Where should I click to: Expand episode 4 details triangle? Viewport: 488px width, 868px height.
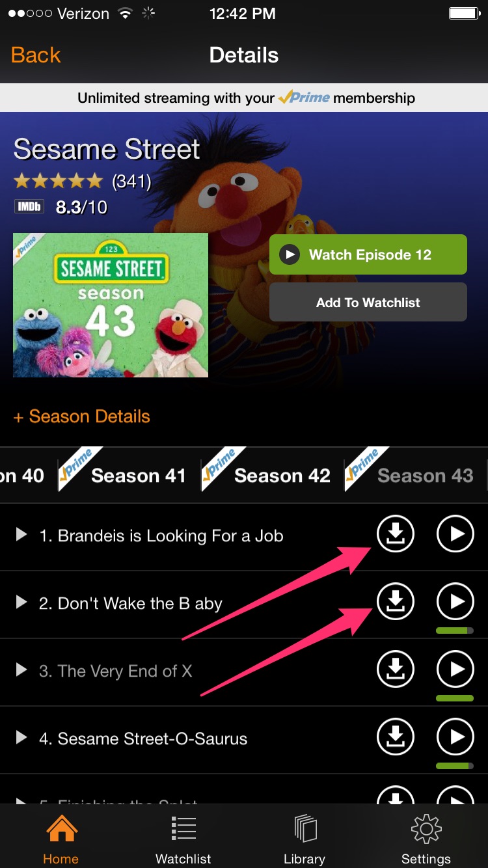point(21,737)
